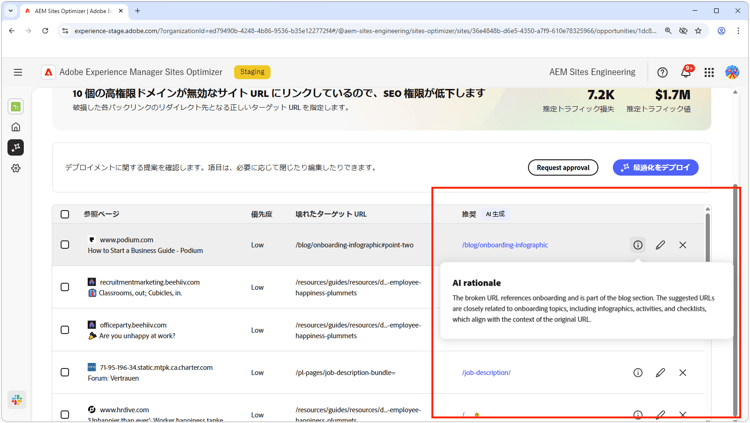This screenshot has width=750, height=423.
Task: Open the /job-description/ suggested link
Action: pyautogui.click(x=486, y=373)
